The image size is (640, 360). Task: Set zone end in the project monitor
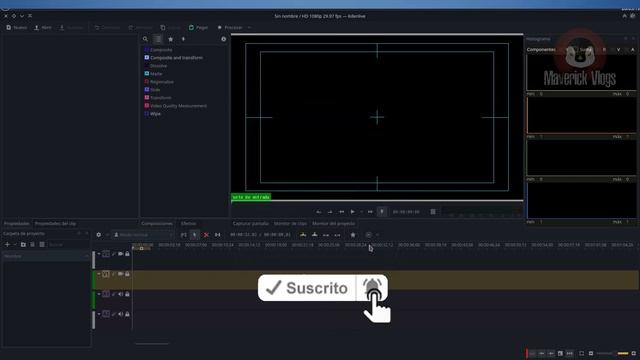(x=330, y=212)
